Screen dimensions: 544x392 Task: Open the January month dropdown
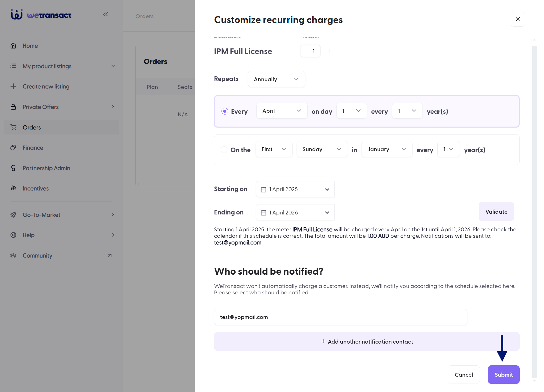pyautogui.click(x=387, y=149)
